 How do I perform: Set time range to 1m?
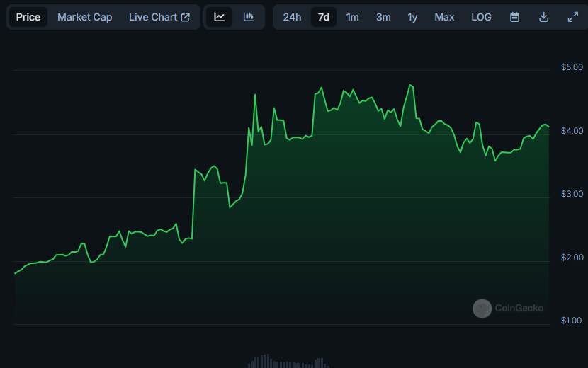pyautogui.click(x=353, y=17)
